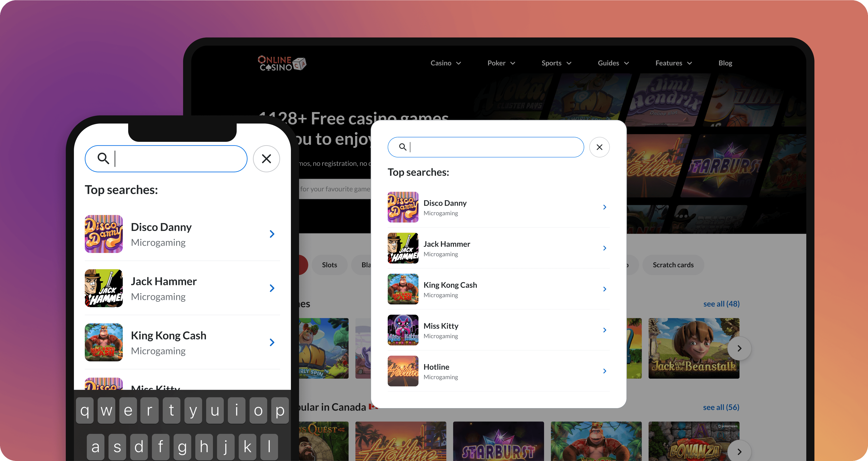Tap the 'l' key on phone keyboard
The image size is (868, 461).
[269, 447]
